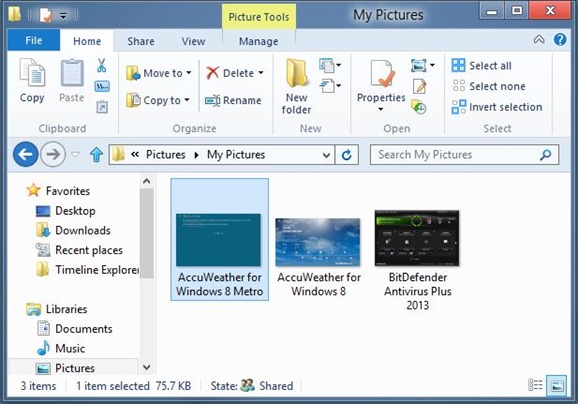Select Pictures library in navigation pane
This screenshot has width=578, height=404.
coord(73,368)
